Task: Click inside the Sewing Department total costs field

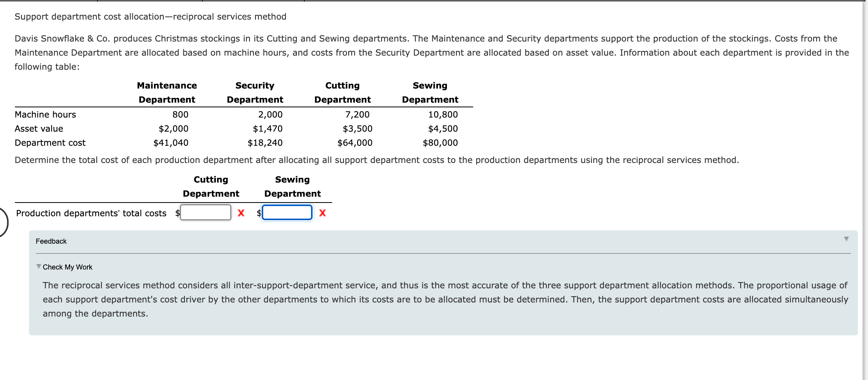Action: [287, 212]
